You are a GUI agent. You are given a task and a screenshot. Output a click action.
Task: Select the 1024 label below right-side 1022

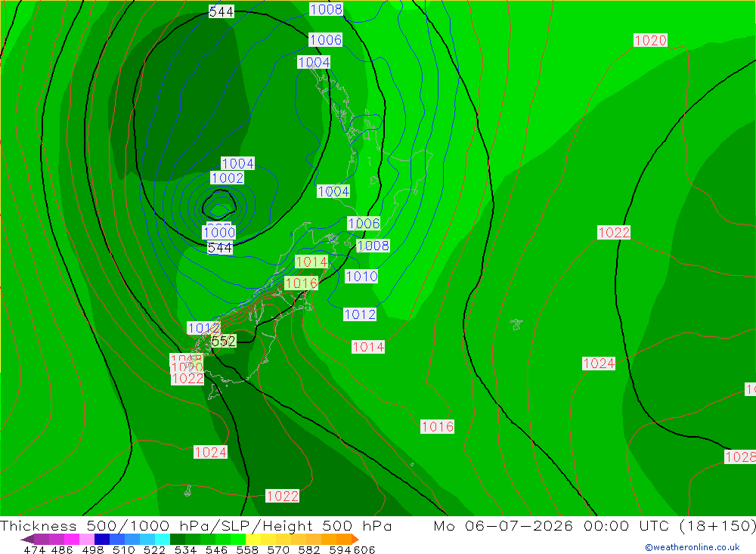click(x=599, y=363)
